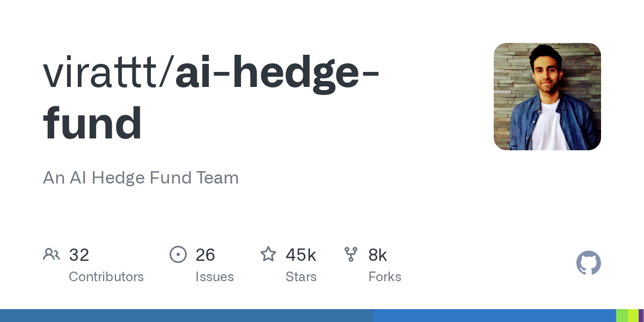Select the "Forks" label
The image size is (644, 322).
[x=385, y=277]
